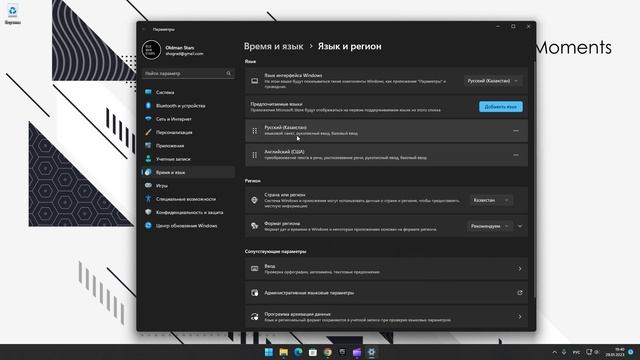Click drag handle icon of Русский (Казахстан)
Image resolution: width=640 pixels, height=360 pixels.
coord(255,131)
